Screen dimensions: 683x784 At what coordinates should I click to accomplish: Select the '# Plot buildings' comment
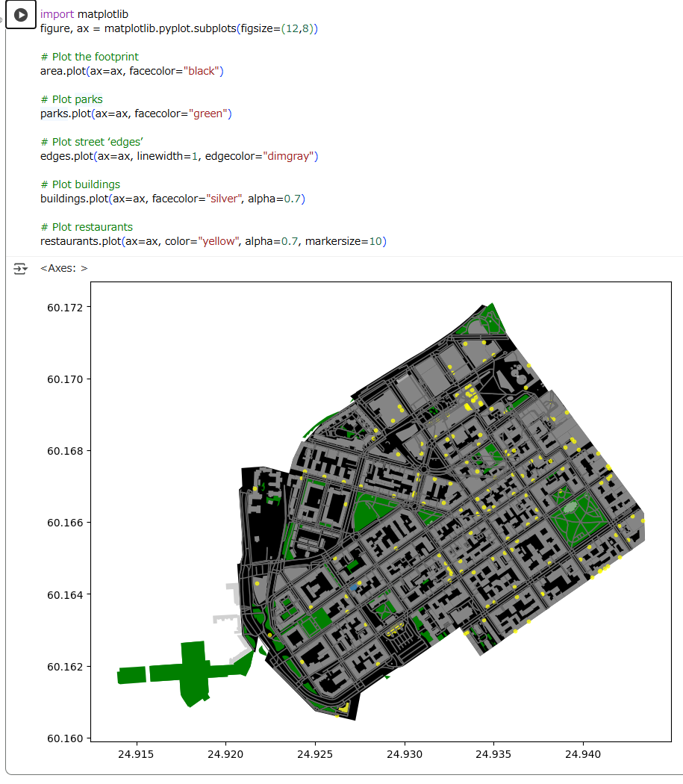point(81,184)
